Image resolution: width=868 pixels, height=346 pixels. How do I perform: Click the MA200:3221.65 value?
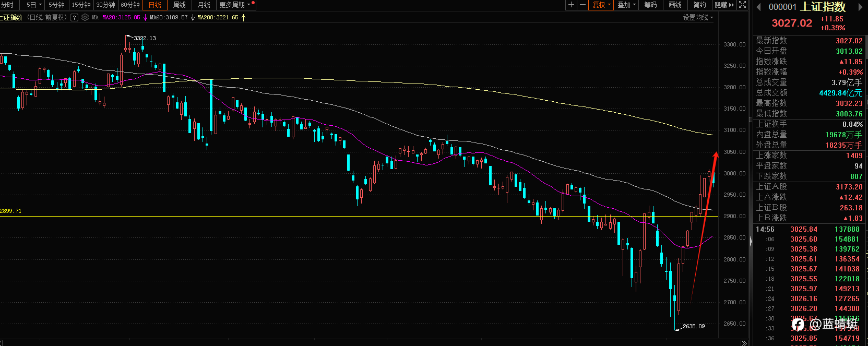(218, 17)
